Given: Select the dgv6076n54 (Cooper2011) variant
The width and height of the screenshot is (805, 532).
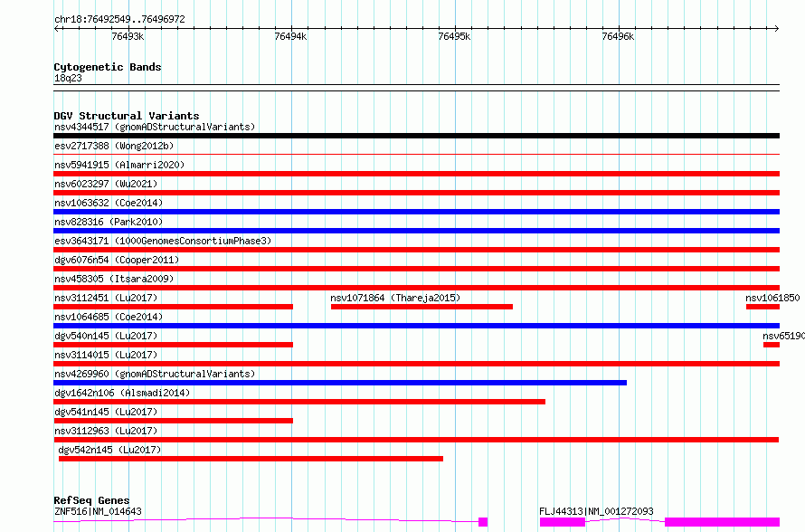Looking at the screenshot, I should (x=416, y=269).
